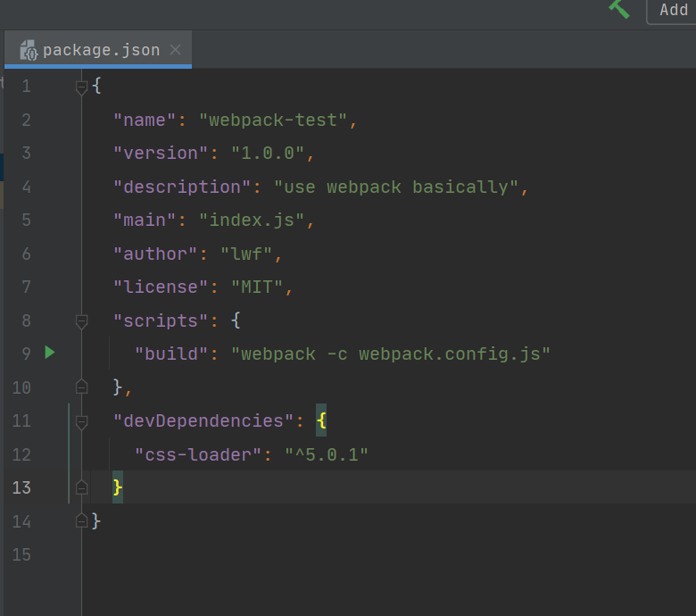696x616 pixels.
Task: Select the package.json tab
Action: (101, 50)
